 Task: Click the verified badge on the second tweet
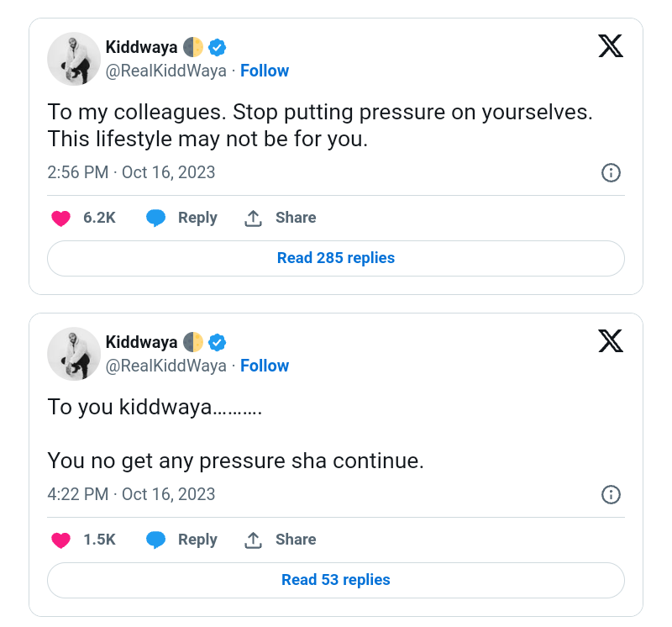[217, 343]
